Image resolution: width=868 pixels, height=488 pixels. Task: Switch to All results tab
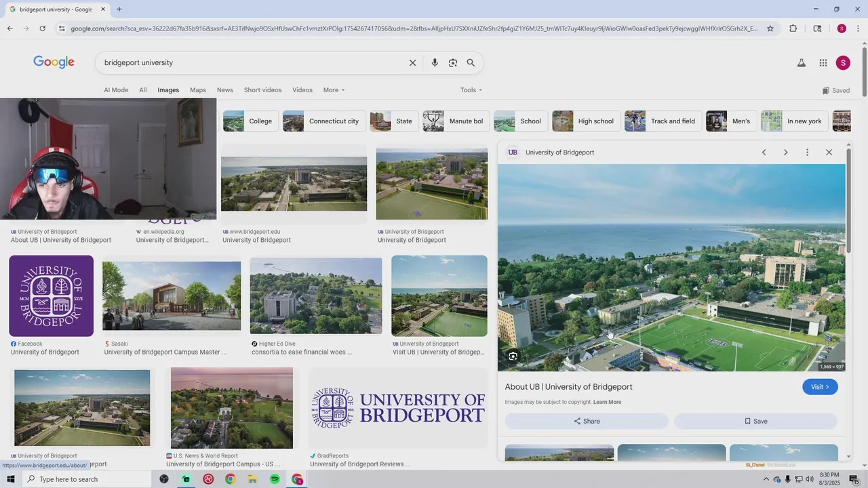click(143, 90)
